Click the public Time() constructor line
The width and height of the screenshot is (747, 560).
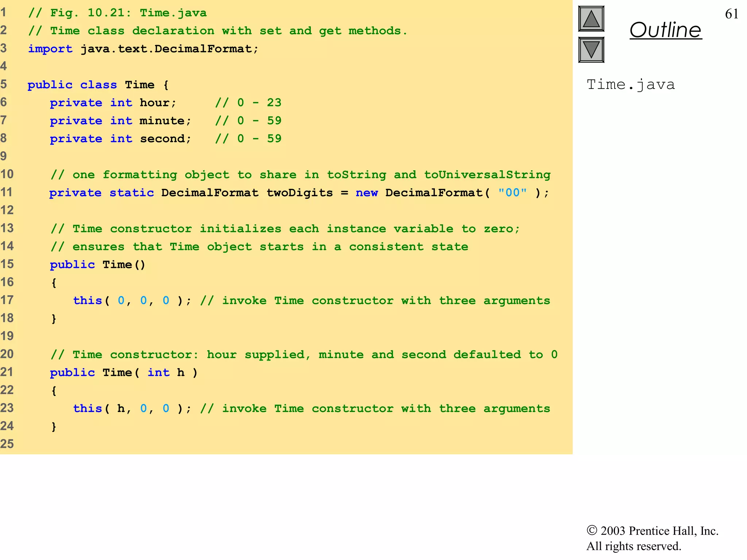click(98, 265)
